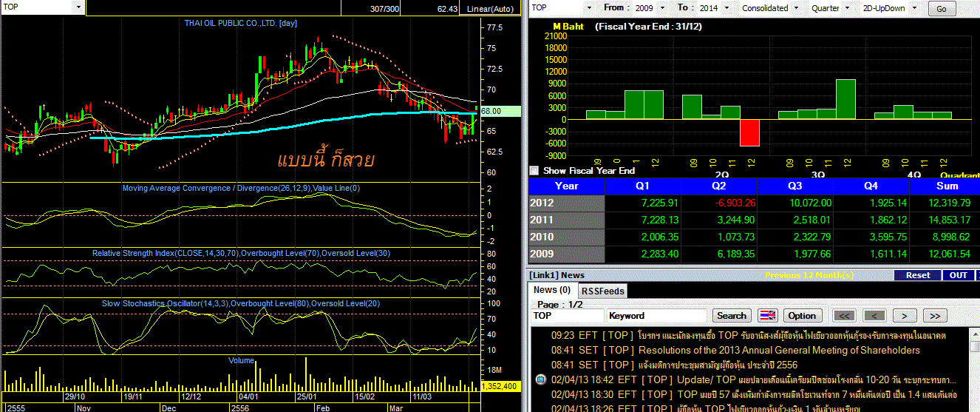Select the 14,853.17 Sum cell
Viewport: 980px width, 412px height.
click(x=945, y=220)
